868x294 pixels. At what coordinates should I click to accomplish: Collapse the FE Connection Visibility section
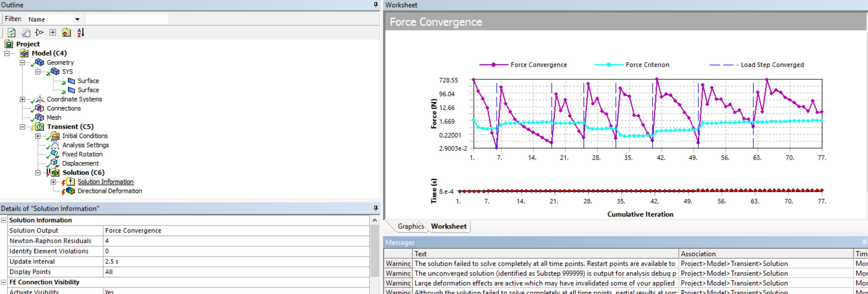coord(4,282)
